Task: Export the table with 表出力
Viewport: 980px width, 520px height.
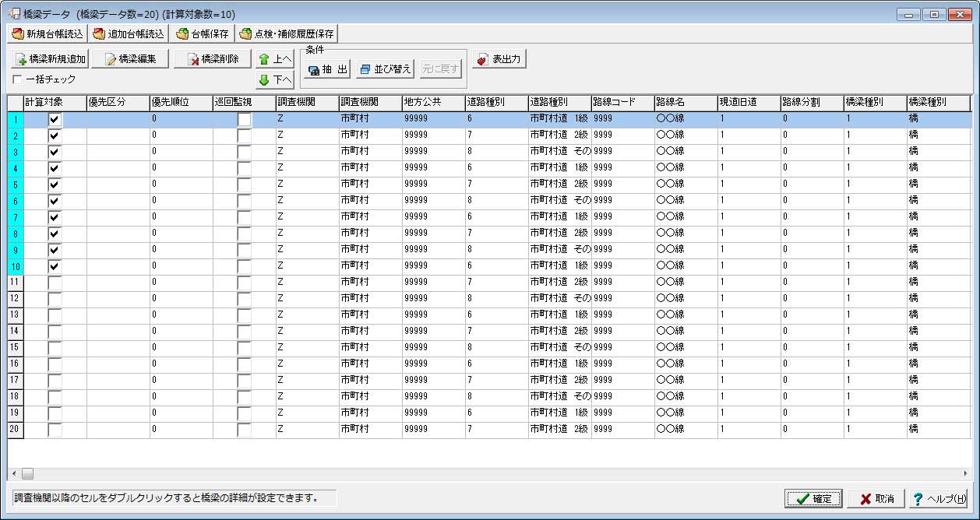Action: pos(499,59)
